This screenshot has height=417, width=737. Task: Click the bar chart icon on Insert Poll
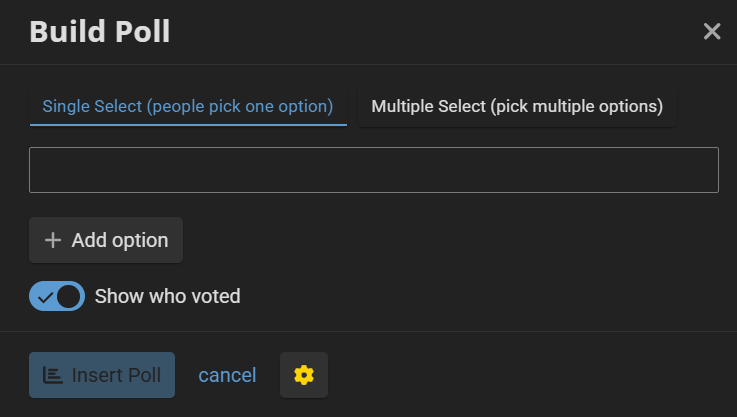(x=53, y=375)
